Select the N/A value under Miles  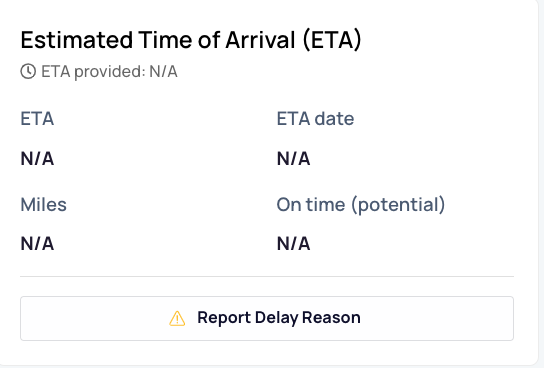tap(37, 243)
